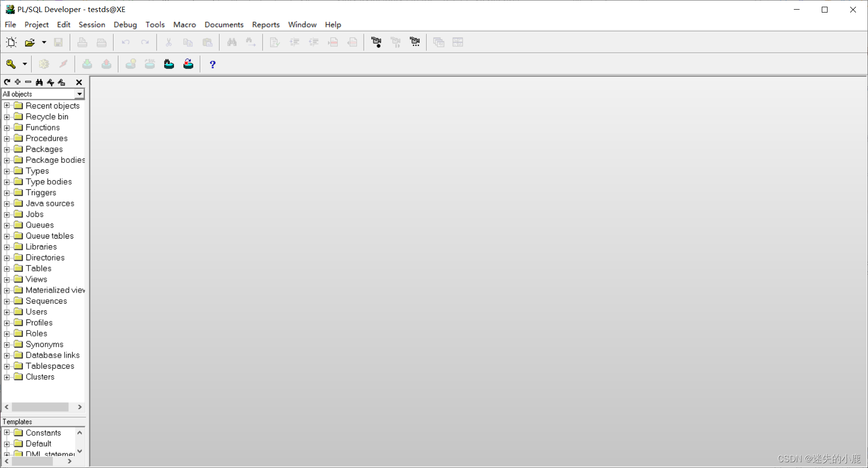Click the disk icon with red X and arrow
Image resolution: width=868 pixels, height=468 pixels.
(188, 64)
